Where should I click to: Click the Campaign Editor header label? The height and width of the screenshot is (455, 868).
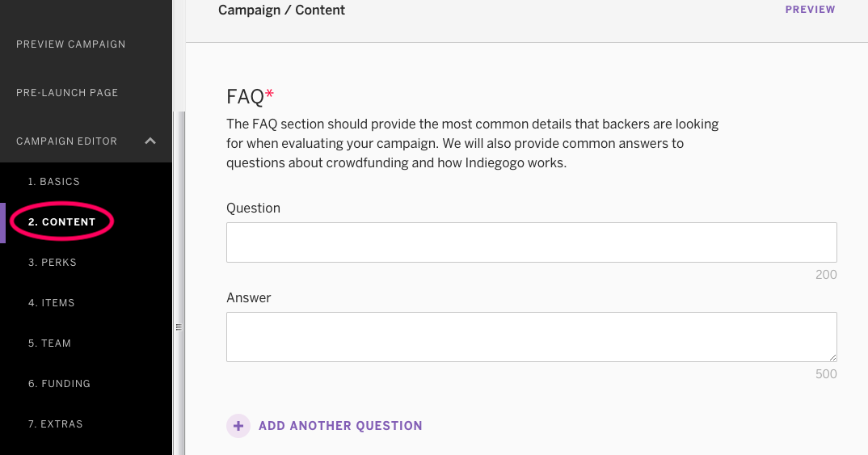[66, 141]
